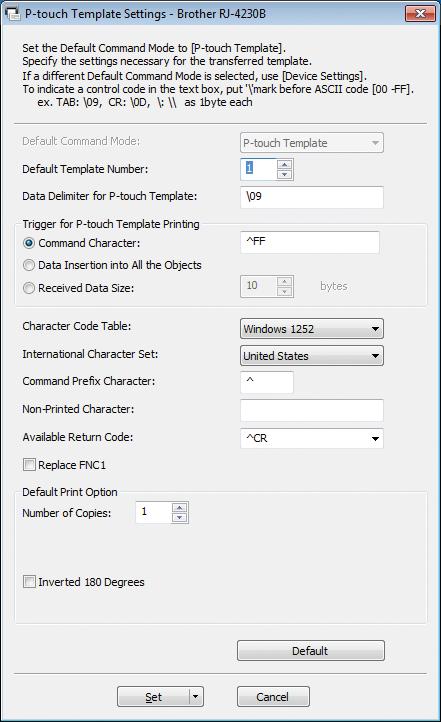441x722 pixels.
Task: Increase Number of Copies with up arrow
Action: [179, 507]
